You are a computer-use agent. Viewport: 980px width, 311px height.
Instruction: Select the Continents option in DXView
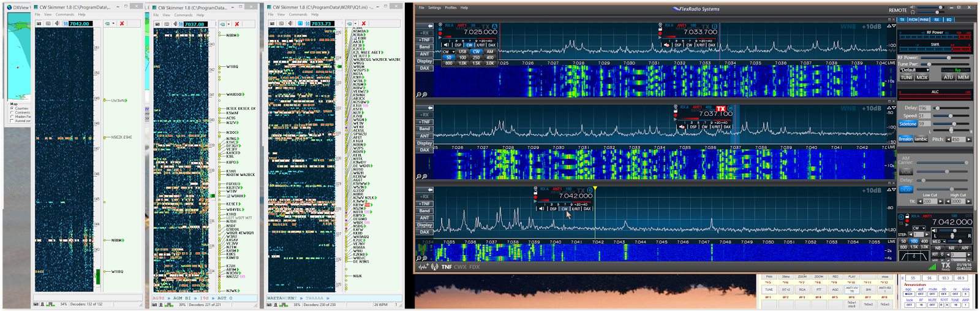20,113
